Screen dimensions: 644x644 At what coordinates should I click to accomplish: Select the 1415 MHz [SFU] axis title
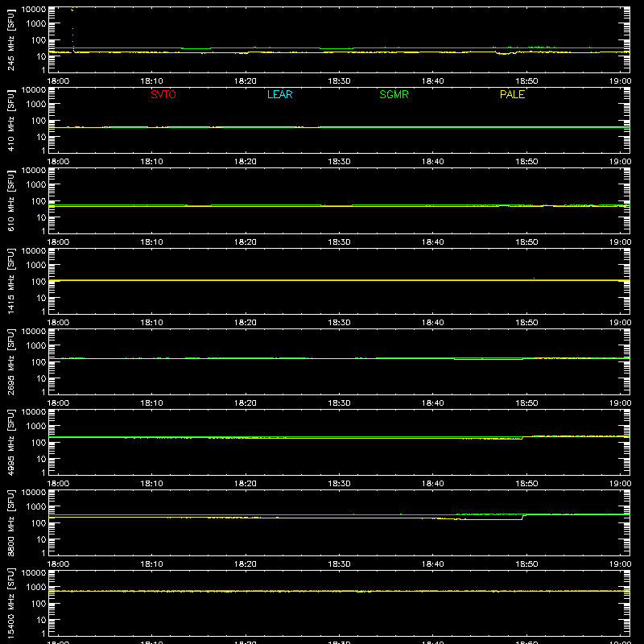click(11, 281)
